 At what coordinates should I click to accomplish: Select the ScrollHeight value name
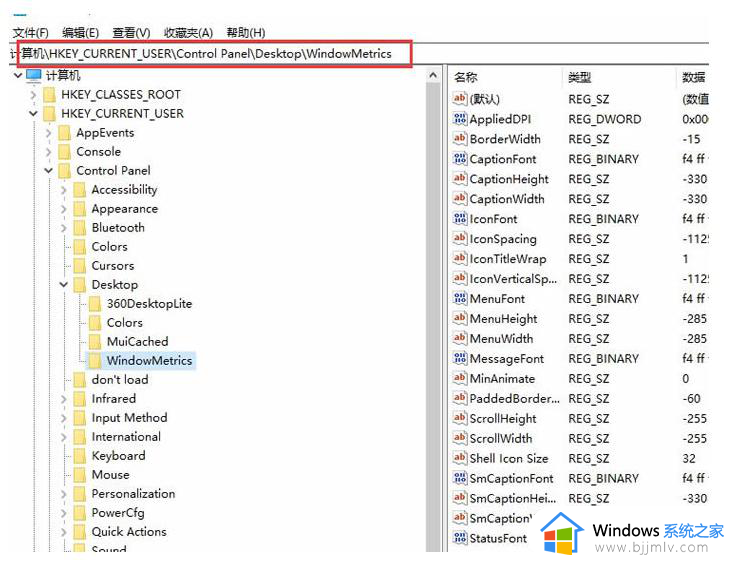[503, 419]
